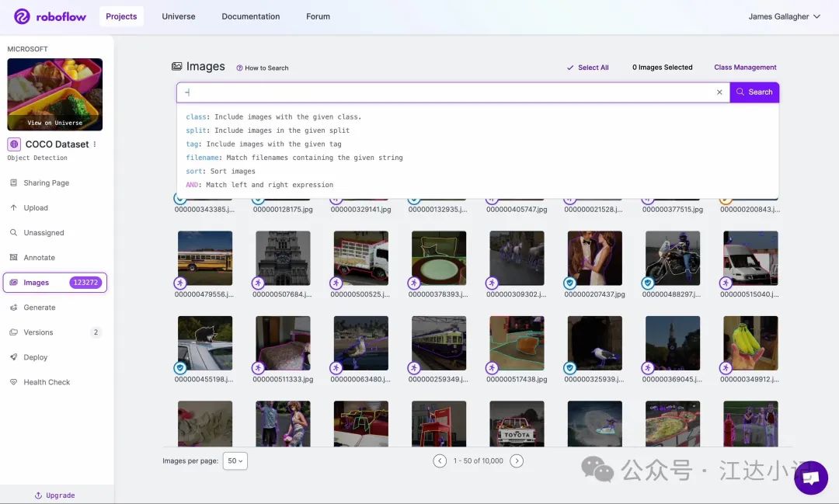Click filename 000000128175.jpg
839x504 pixels.
[x=283, y=209]
